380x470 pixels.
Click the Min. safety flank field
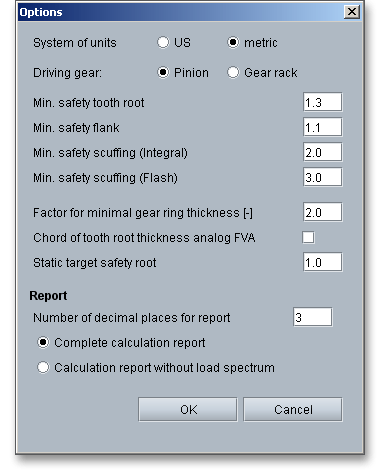coord(322,127)
